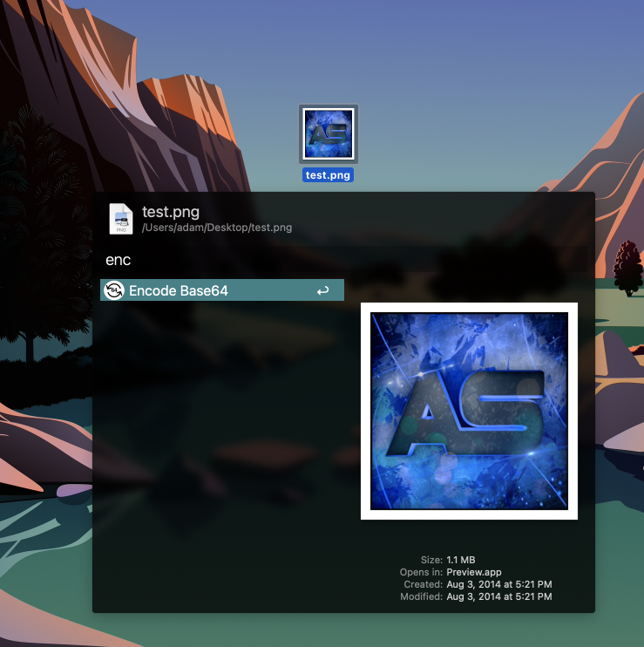This screenshot has width=644, height=647.
Task: Click the Created date Aug 3, 2014 value
Action: tap(498, 584)
